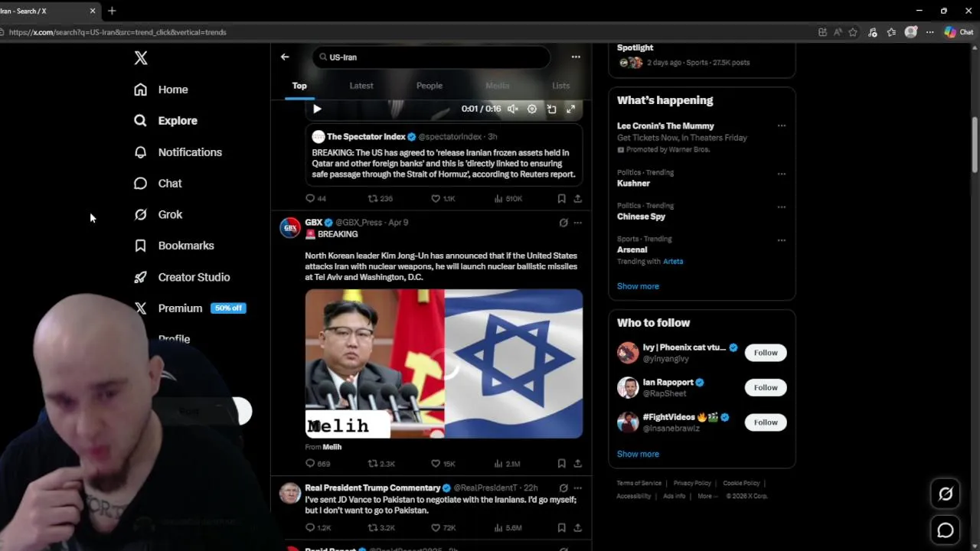980x551 pixels.
Task: Mute the video sound
Action: (513, 109)
